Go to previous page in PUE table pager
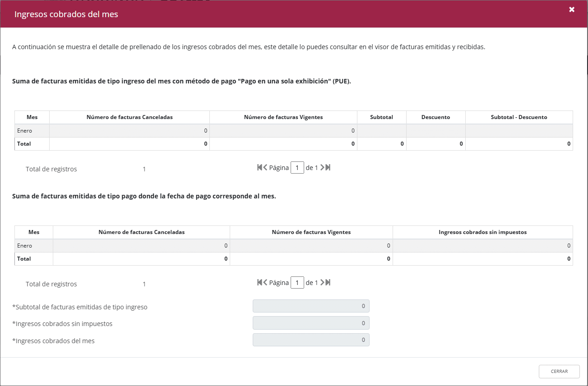Image resolution: width=588 pixels, height=386 pixels. [x=265, y=167]
